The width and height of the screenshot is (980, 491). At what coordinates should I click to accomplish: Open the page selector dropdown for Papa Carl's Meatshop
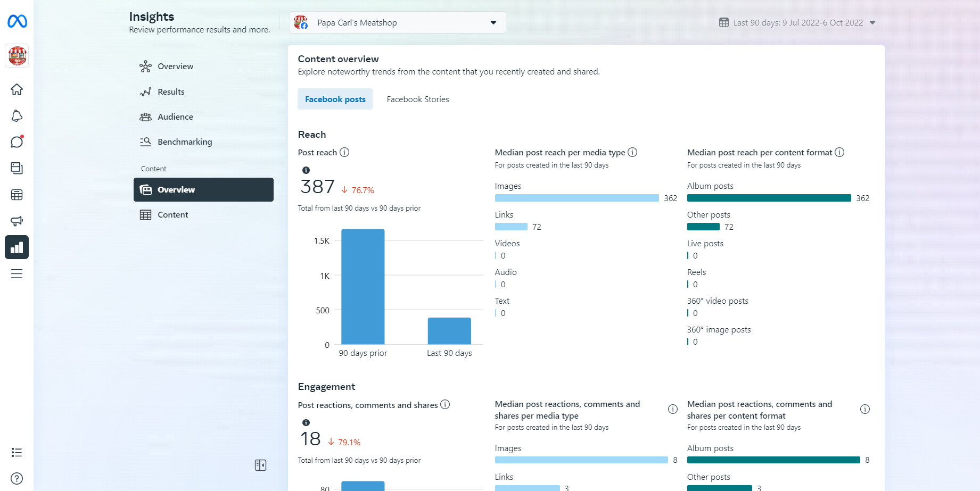(398, 22)
